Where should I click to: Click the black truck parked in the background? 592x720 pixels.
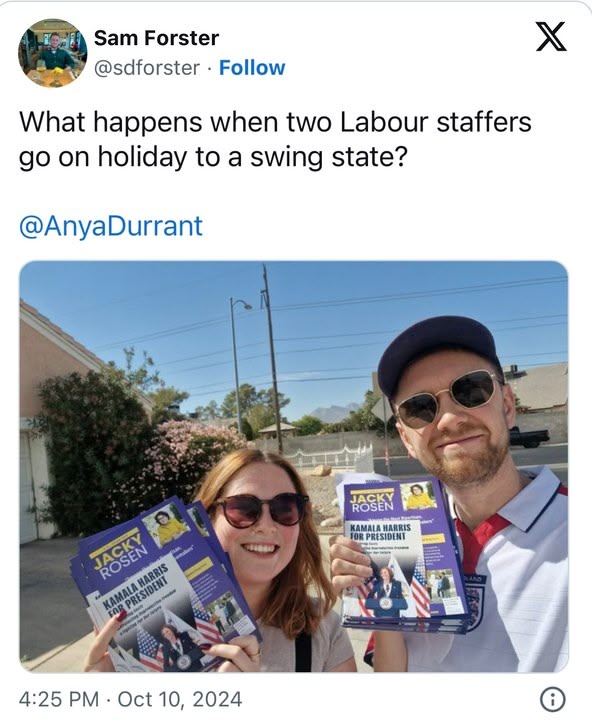tap(529, 437)
